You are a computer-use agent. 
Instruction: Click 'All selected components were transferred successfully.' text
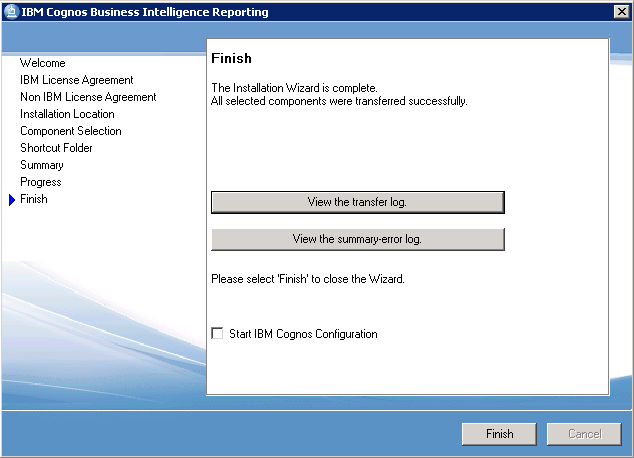(x=339, y=101)
